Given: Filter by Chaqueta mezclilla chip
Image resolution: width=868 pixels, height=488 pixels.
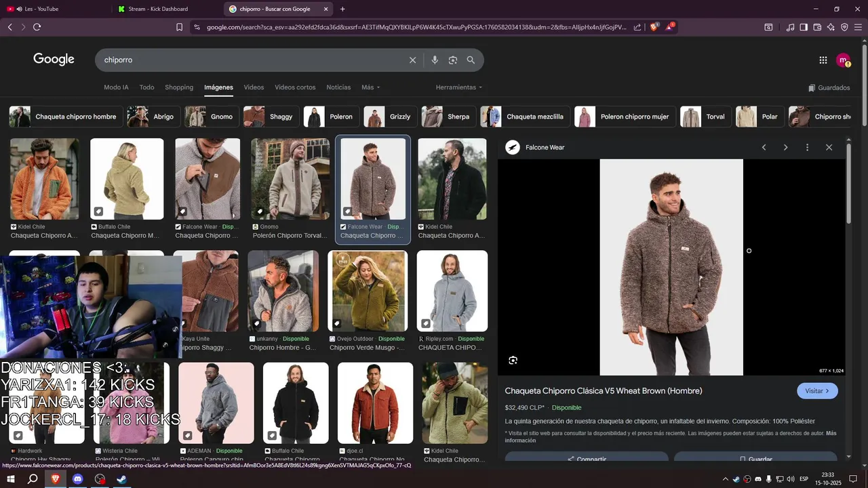Looking at the screenshot, I should pos(526,117).
